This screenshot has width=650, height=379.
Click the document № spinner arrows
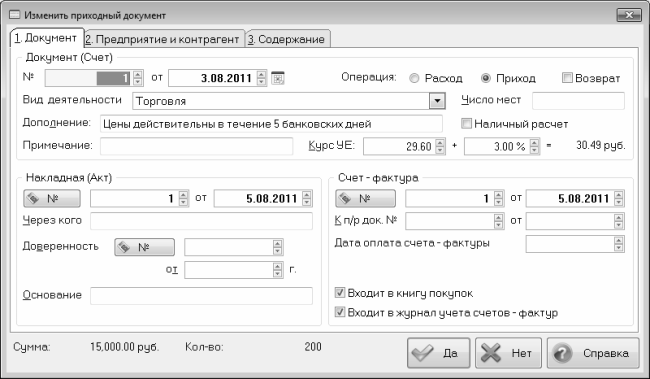point(138,78)
